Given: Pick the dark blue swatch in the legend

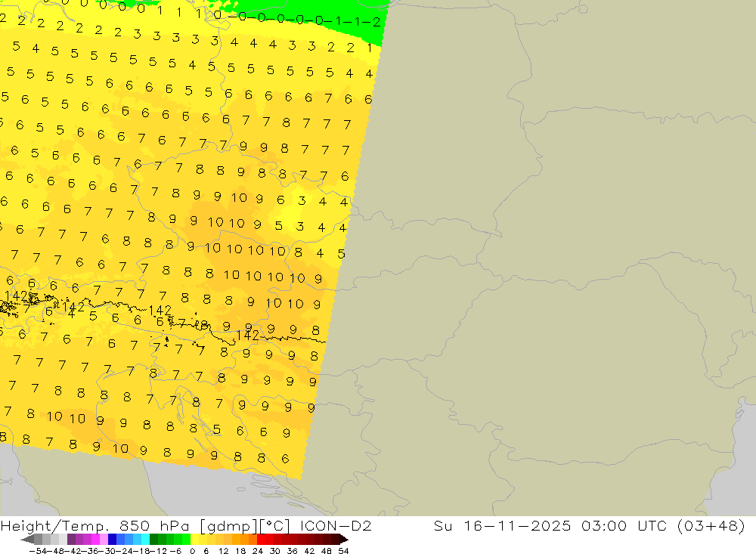Looking at the screenshot, I should [x=112, y=540].
